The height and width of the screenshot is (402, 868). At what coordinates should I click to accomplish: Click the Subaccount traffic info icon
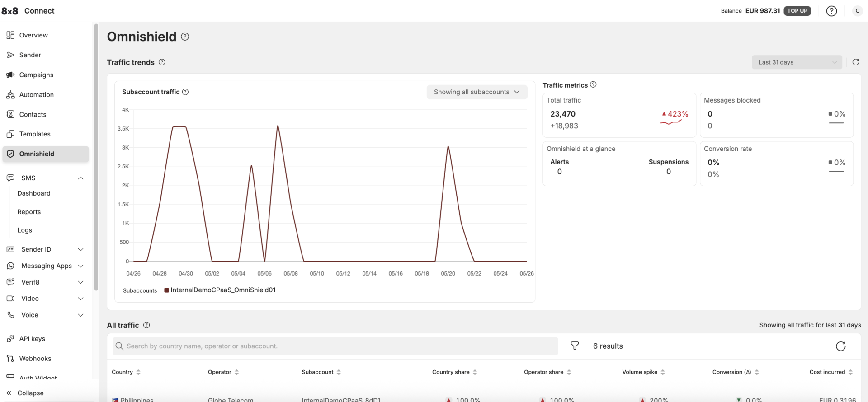(x=185, y=92)
